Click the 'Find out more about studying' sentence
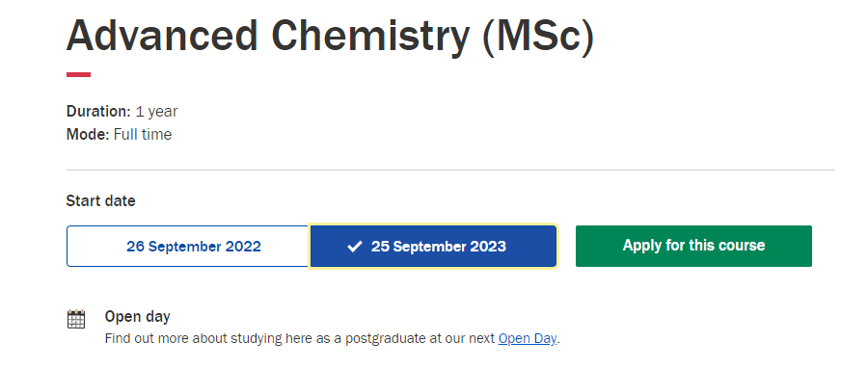 coord(332,338)
